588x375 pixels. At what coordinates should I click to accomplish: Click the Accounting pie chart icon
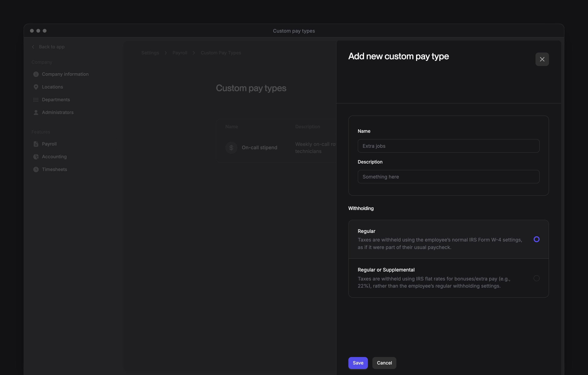[36, 157]
